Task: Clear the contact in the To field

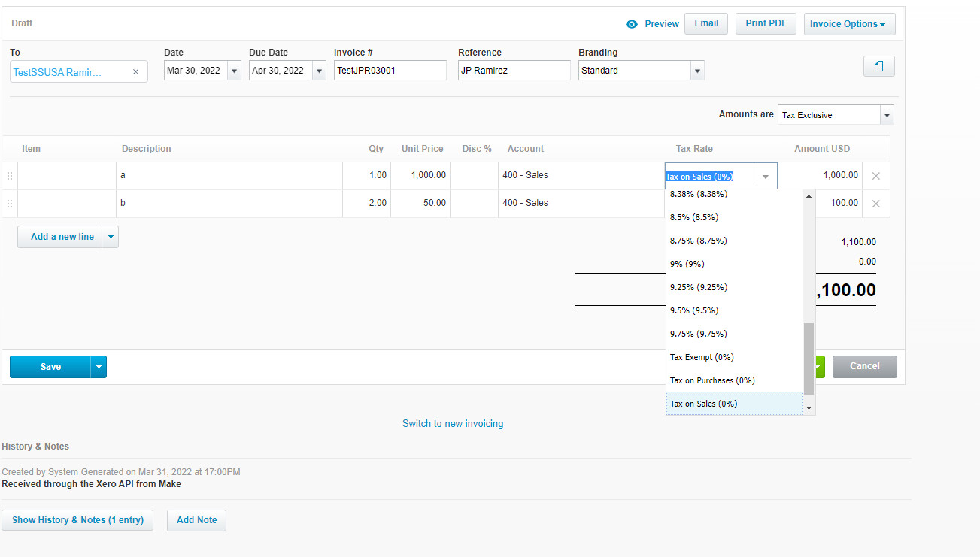Action: point(135,72)
